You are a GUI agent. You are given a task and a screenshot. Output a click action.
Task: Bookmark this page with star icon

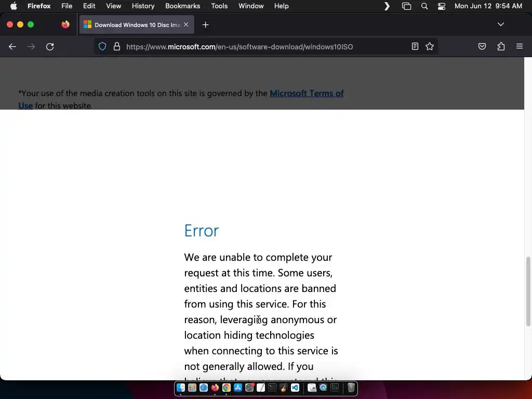click(x=430, y=46)
